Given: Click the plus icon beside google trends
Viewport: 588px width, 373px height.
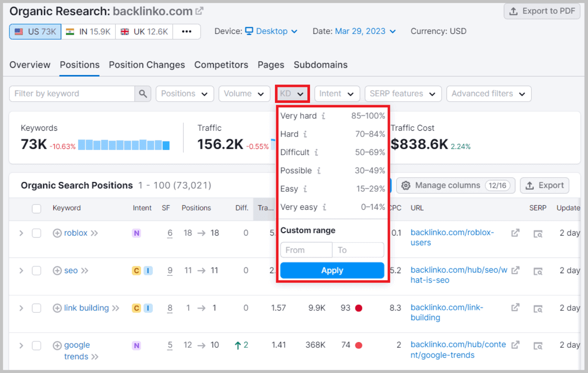Looking at the screenshot, I should coord(57,345).
